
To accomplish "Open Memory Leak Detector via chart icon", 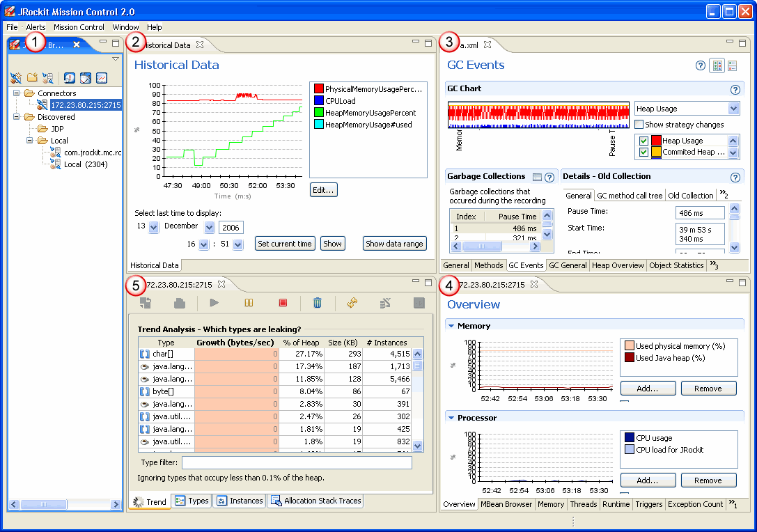I will pyautogui.click(x=102, y=78).
